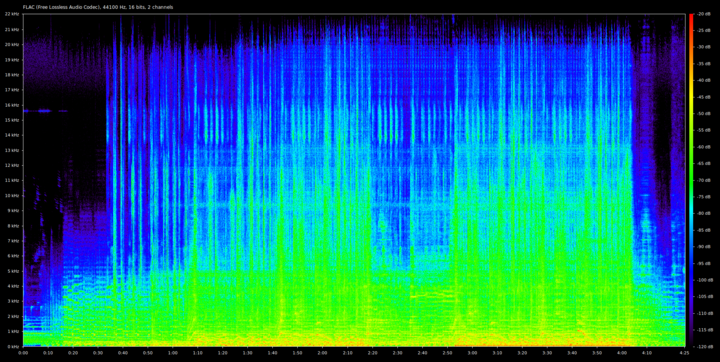Select the 13 kHz frequency axis label
The image size is (720, 362).
[x=11, y=150]
